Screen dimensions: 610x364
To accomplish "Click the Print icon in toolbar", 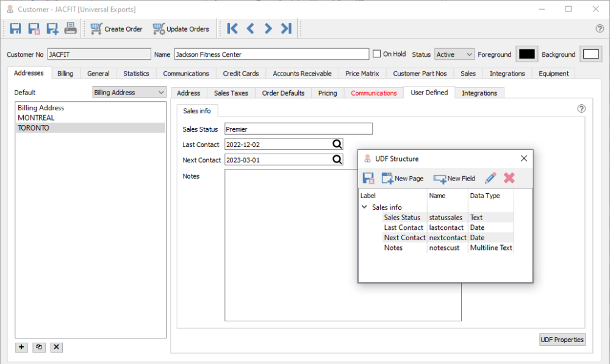I will click(x=71, y=29).
